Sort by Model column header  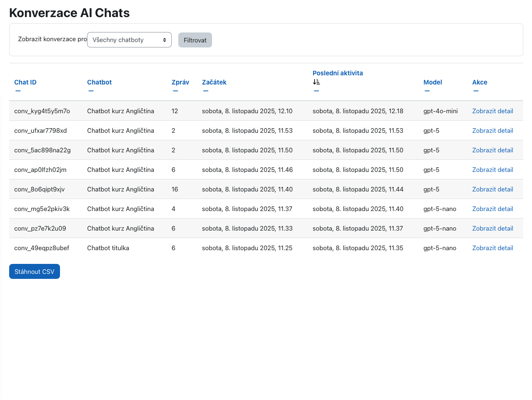pyautogui.click(x=432, y=82)
